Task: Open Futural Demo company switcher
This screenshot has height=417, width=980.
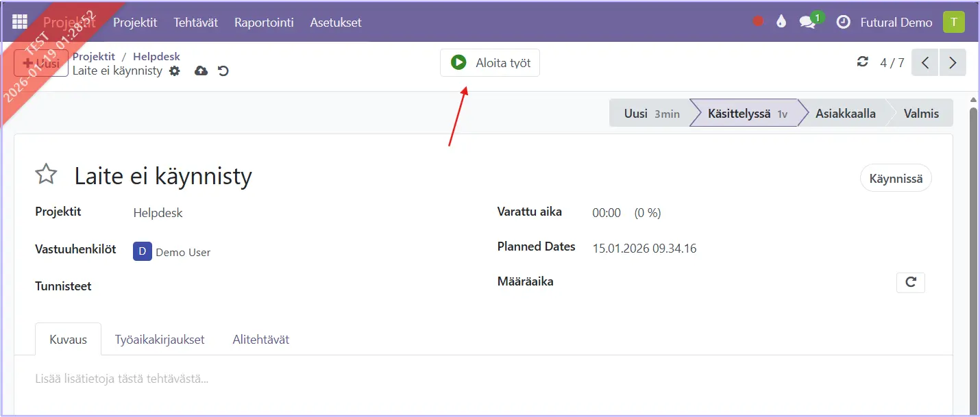Action: [x=896, y=23]
